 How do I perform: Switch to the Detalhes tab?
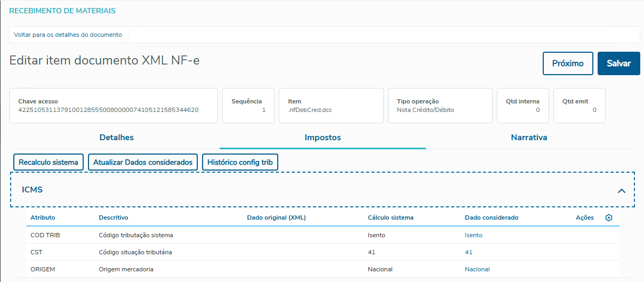116,138
